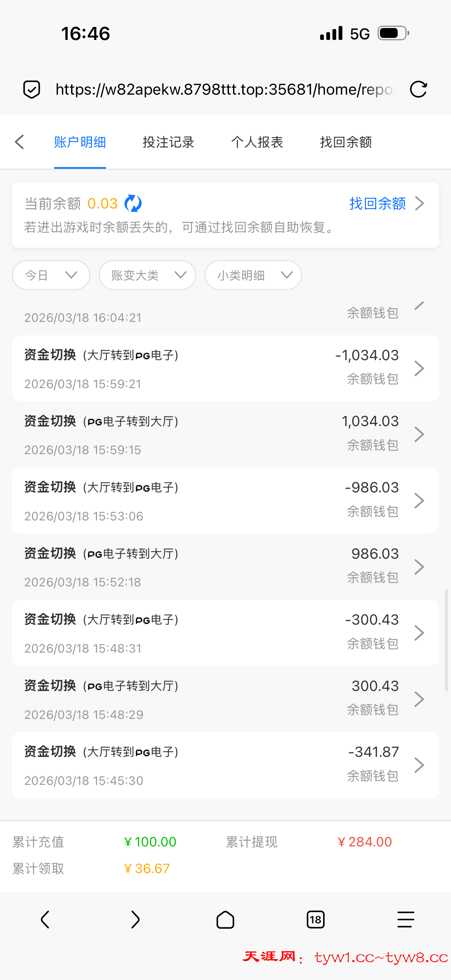The width and height of the screenshot is (451, 980).
Task: Click the address bar URL field
Action: pos(224,90)
